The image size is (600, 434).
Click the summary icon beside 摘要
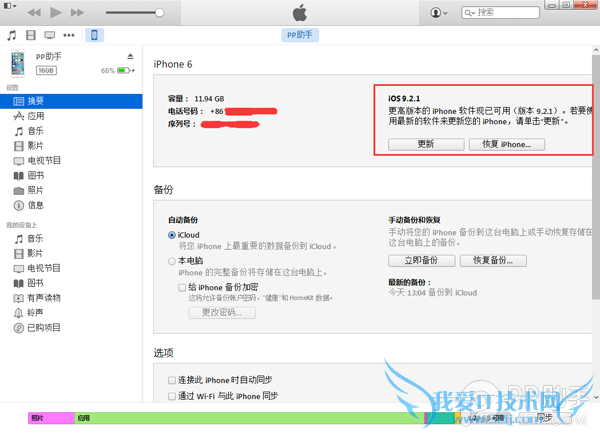19,101
